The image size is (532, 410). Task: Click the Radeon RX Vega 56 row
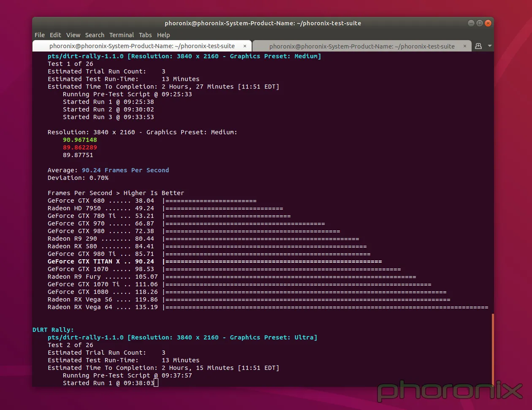pos(249,299)
